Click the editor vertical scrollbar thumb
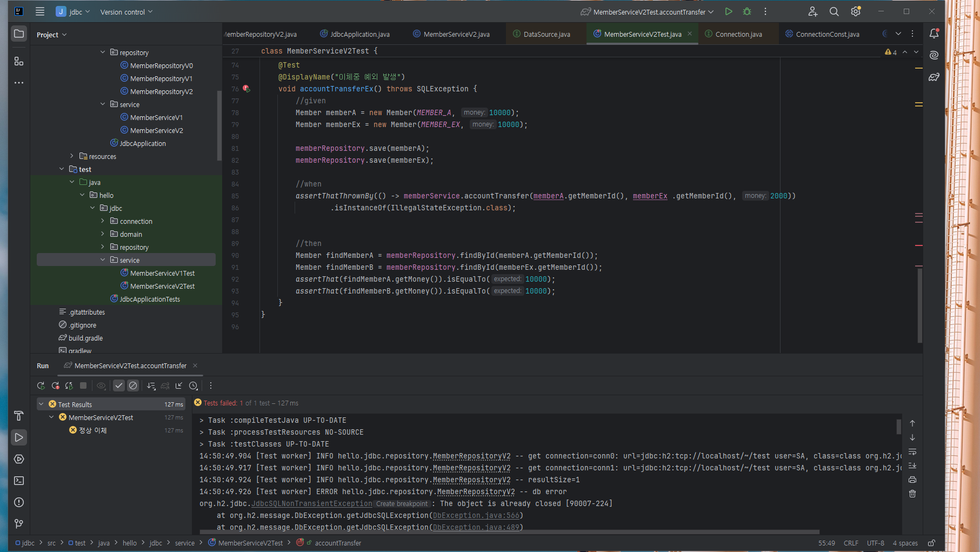Image resolution: width=980 pixels, height=552 pixels. pyautogui.click(x=919, y=304)
